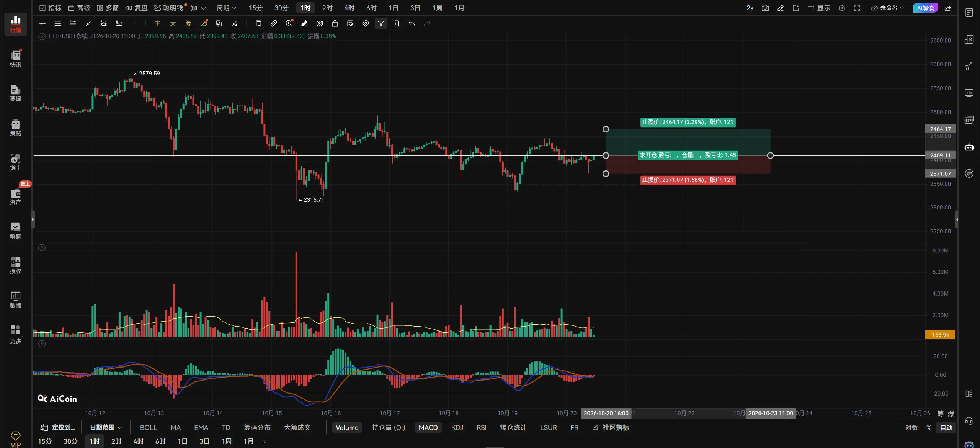Switch to the 4时 timeframe at the top
Screen dimensions: 980x448
coord(349,8)
